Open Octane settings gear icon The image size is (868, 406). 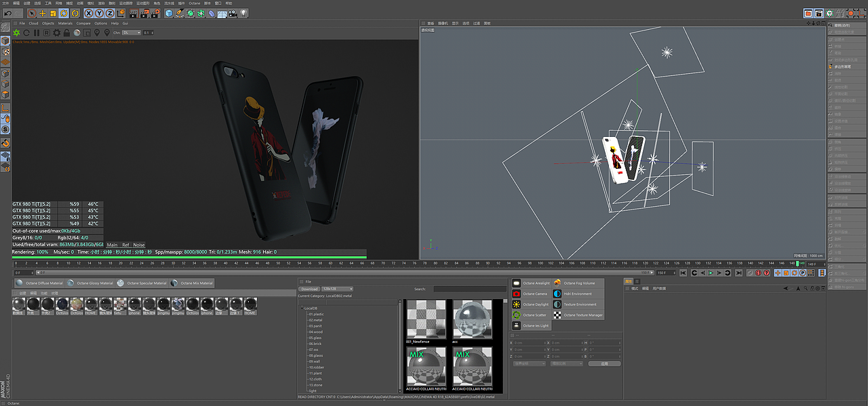pyautogui.click(x=57, y=33)
